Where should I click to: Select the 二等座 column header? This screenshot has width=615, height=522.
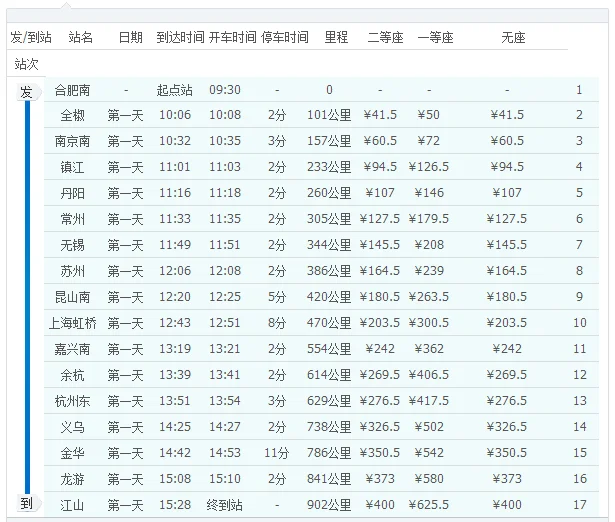point(385,37)
